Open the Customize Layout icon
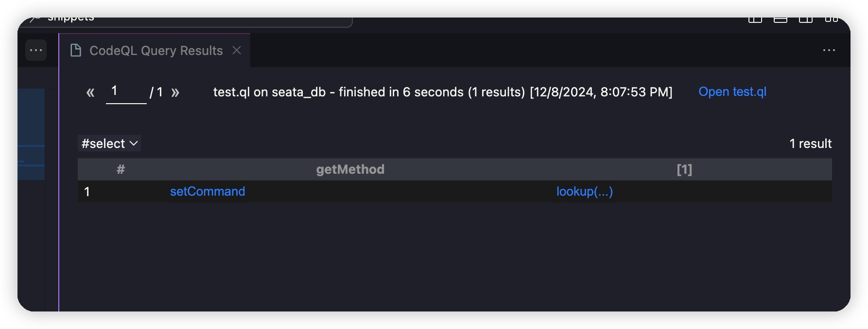 [831, 19]
